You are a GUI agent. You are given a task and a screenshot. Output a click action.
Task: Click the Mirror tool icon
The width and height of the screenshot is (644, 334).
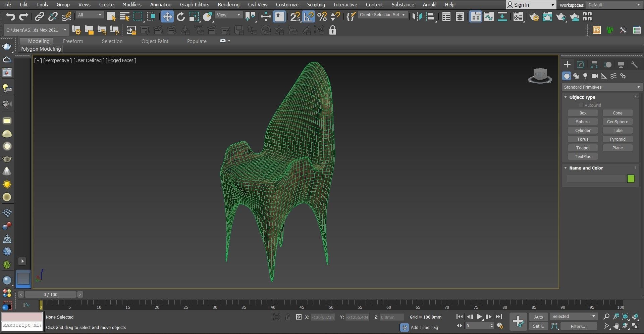click(x=417, y=16)
